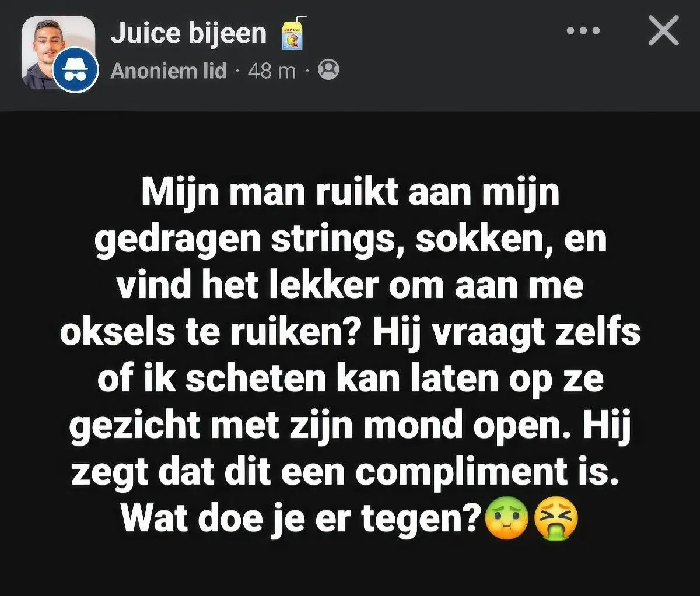
Task: Click the juice box emoji icon
Action: 293,33
